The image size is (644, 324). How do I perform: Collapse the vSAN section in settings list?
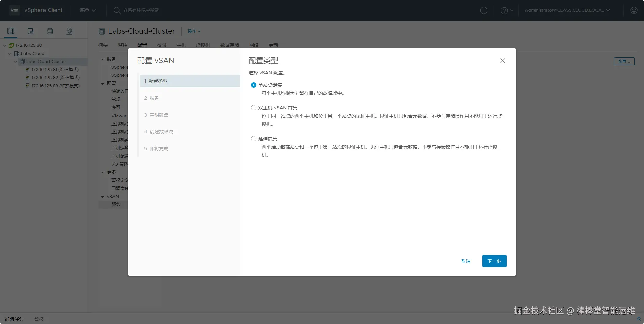tap(103, 197)
